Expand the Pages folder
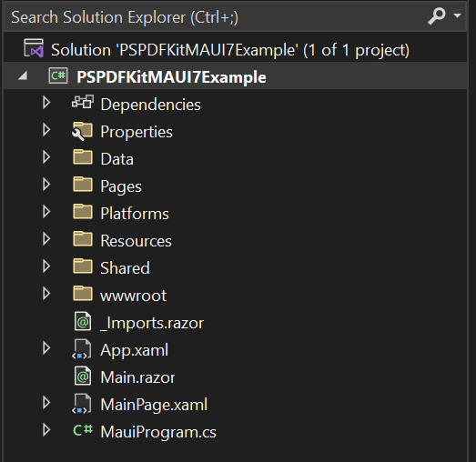Screen dimensions: 476x462 46,184
